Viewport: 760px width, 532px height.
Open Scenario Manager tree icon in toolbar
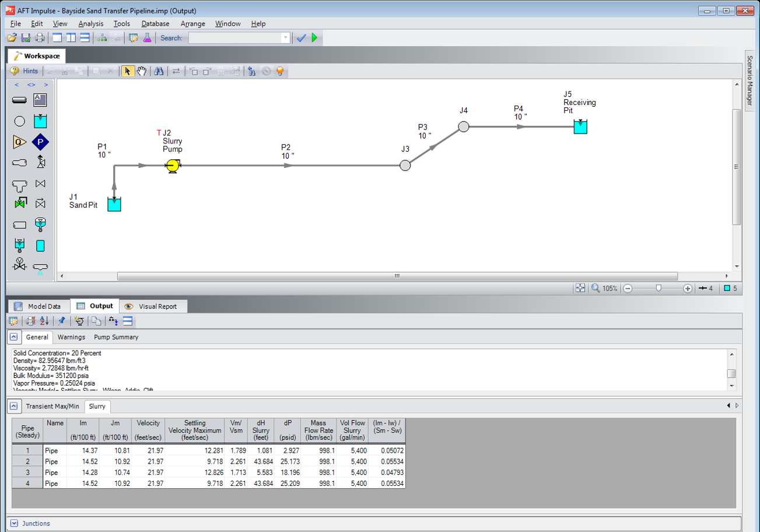point(103,38)
